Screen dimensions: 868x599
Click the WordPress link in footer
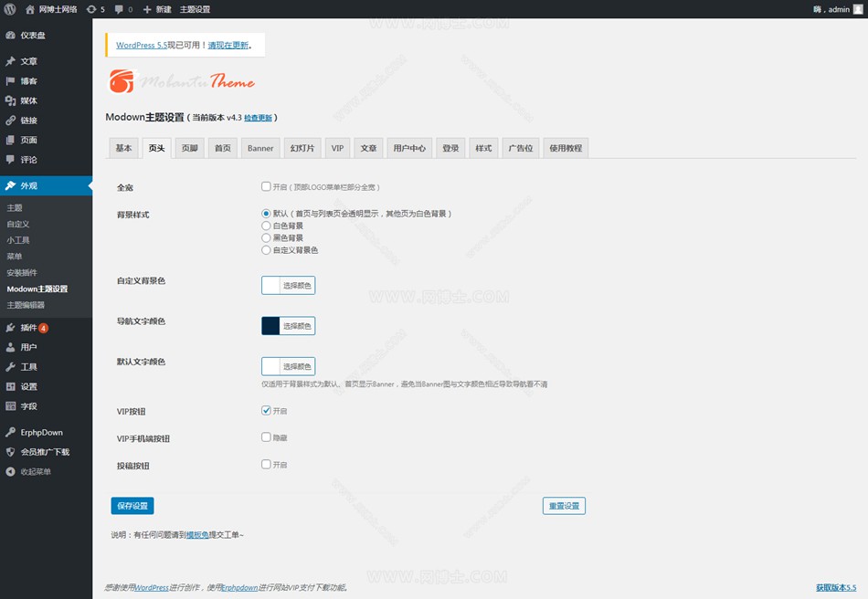pyautogui.click(x=152, y=587)
